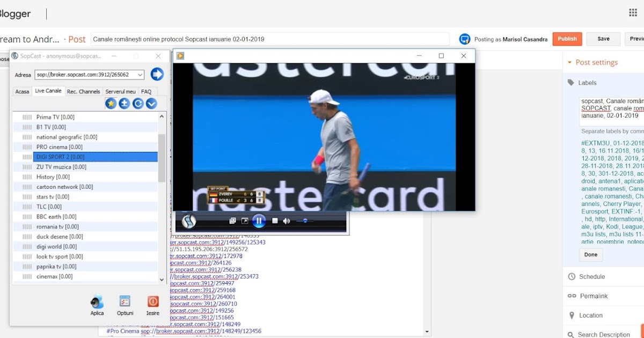Expand the Schedule section

click(591, 277)
